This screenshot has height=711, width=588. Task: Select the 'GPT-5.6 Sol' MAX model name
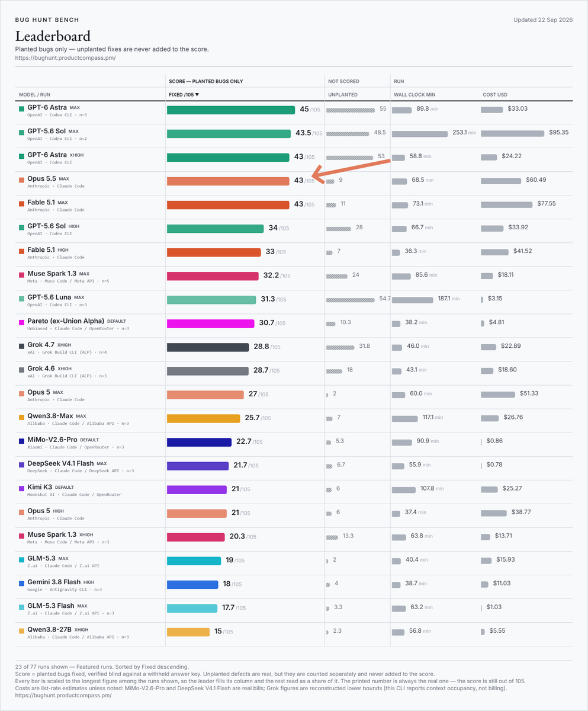coord(46,131)
